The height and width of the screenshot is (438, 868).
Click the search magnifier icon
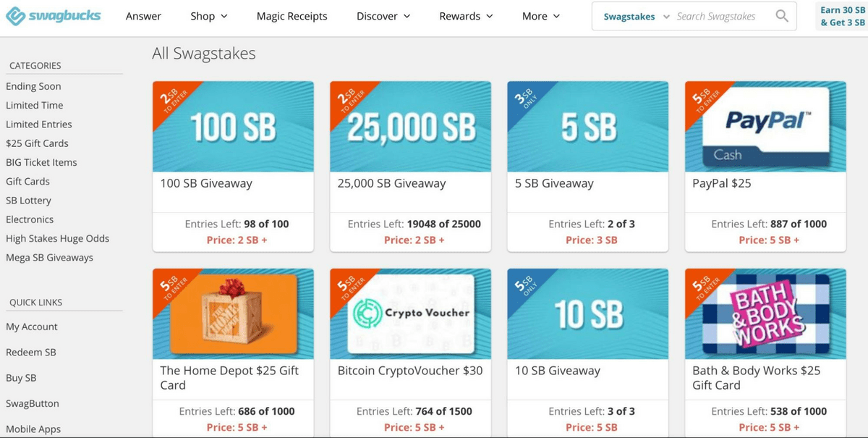pos(782,16)
